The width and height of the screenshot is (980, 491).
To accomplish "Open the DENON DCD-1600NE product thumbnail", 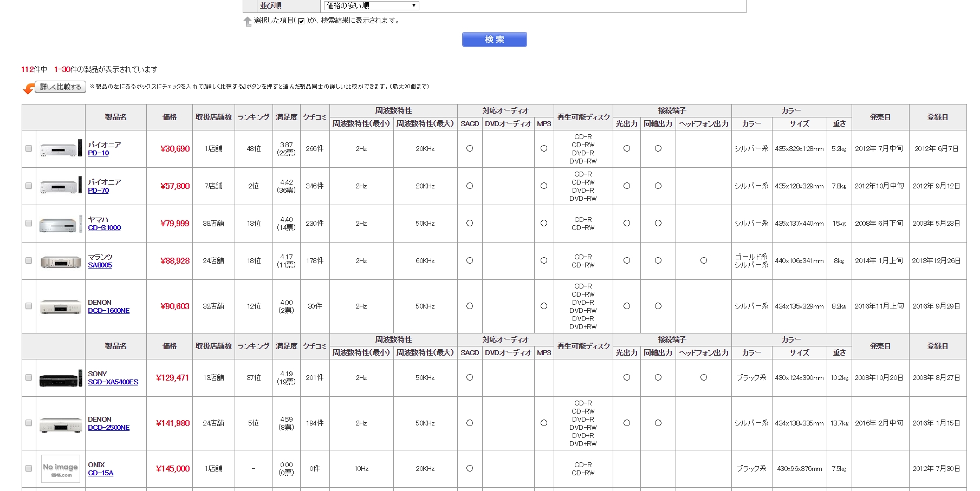I will tap(61, 306).
